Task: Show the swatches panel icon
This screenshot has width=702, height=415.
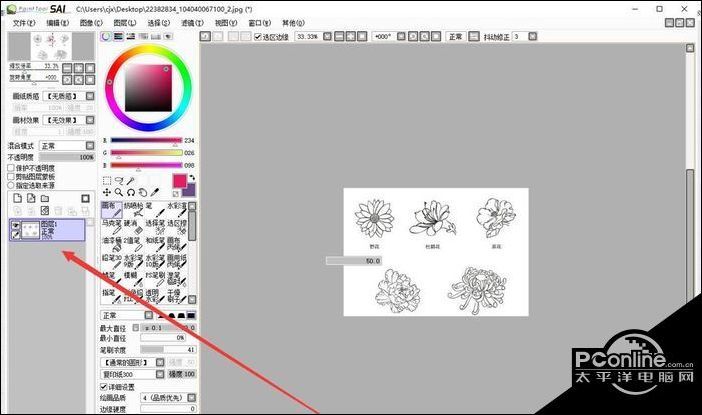Action: pos(156,36)
